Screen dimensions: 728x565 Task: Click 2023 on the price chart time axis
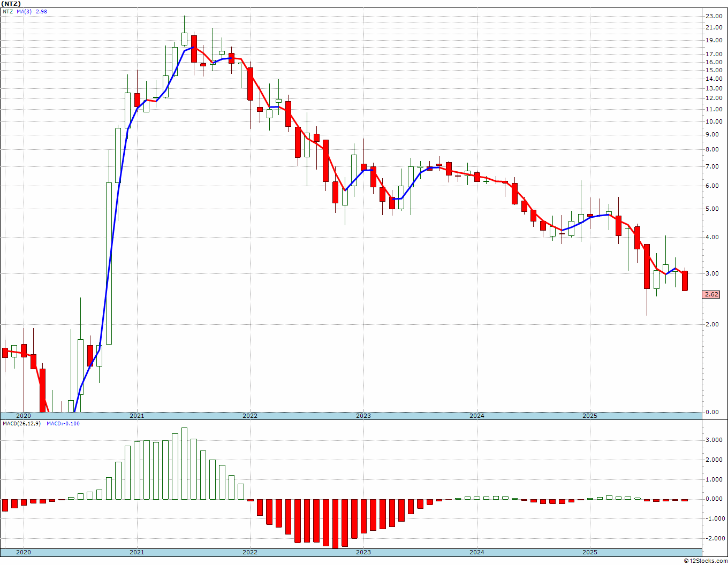point(363,416)
